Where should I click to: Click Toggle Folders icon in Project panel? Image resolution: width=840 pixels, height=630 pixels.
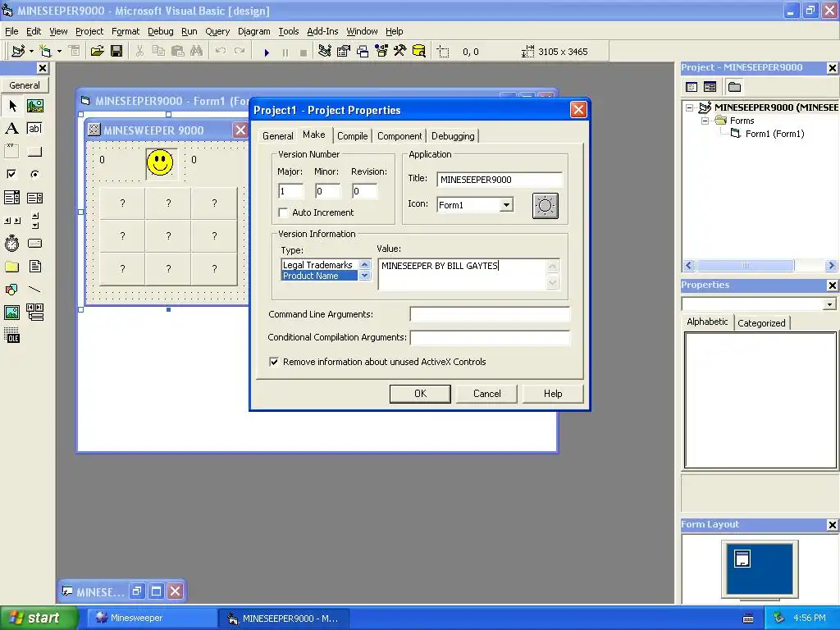click(x=734, y=87)
